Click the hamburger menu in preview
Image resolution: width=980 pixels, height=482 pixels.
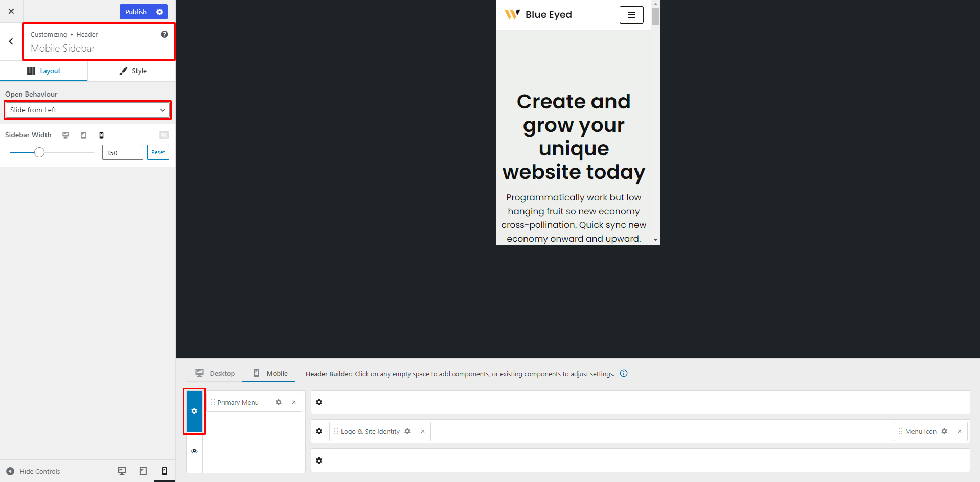pyautogui.click(x=631, y=15)
